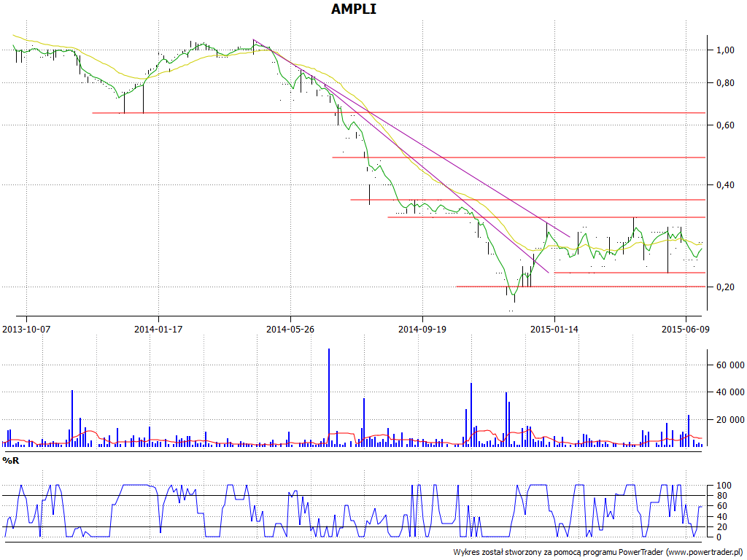The width and height of the screenshot is (747, 560).
Task: Click the 100 level on %R axis
Action: (x=724, y=486)
